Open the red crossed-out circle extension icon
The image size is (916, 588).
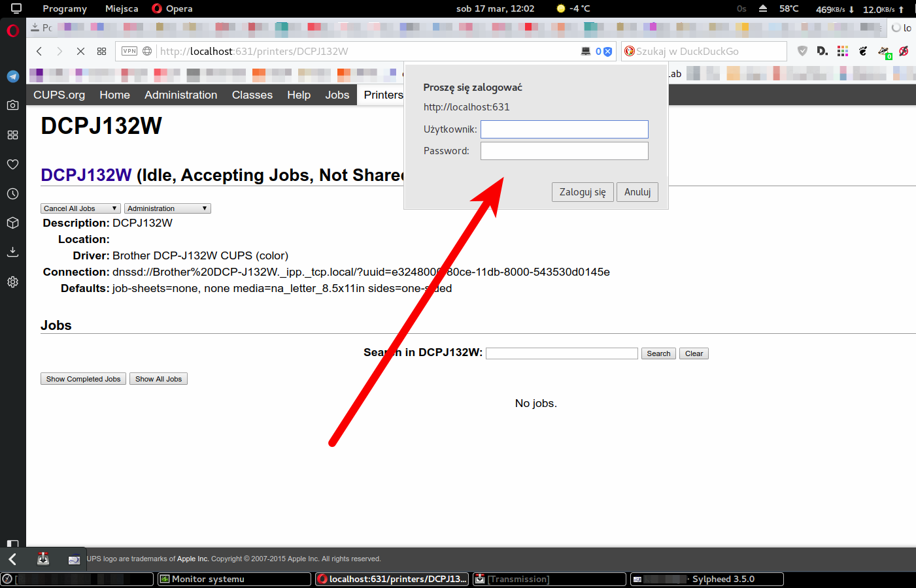(x=904, y=51)
